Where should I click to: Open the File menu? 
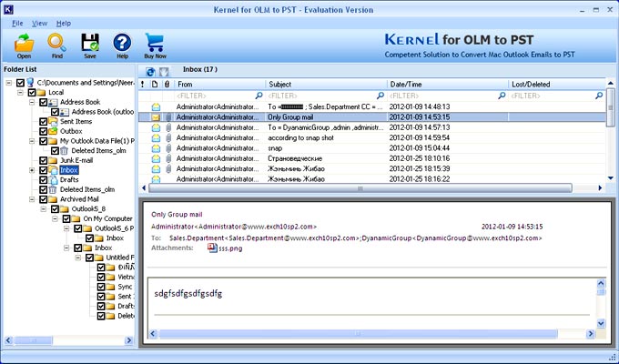pos(17,24)
